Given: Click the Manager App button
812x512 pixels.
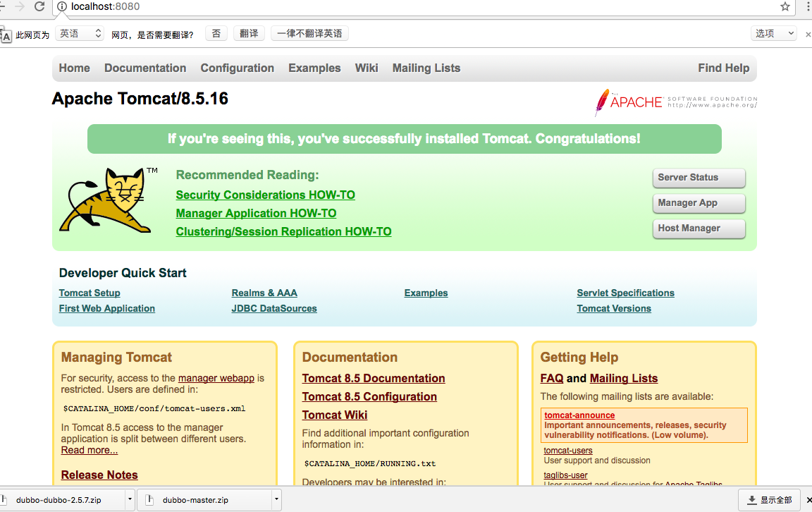Looking at the screenshot, I should tap(699, 203).
